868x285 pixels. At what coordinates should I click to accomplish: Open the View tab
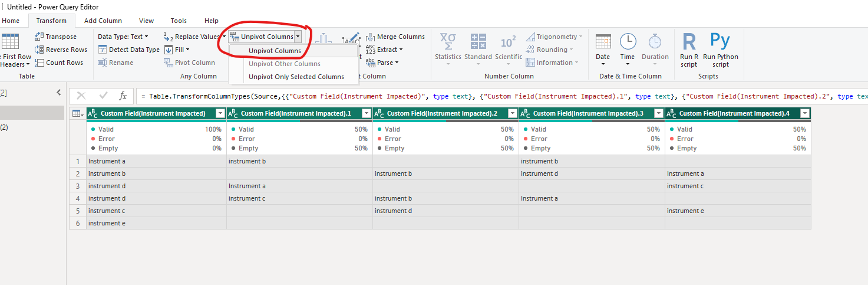tap(146, 21)
